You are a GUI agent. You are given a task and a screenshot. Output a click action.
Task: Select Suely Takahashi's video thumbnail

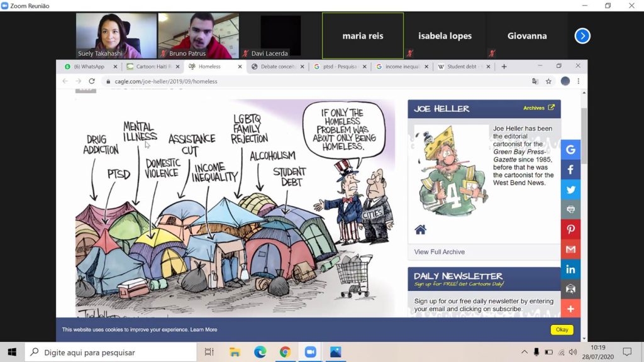click(x=116, y=36)
